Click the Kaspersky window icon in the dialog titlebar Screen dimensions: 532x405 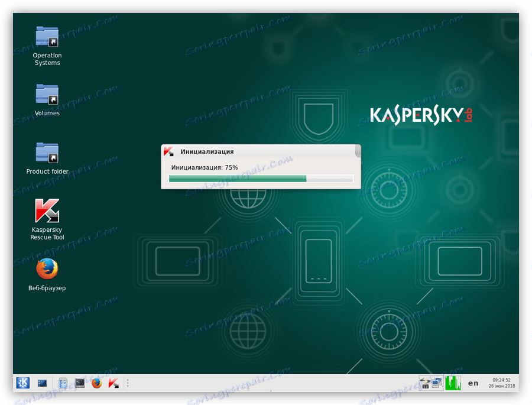[167, 151]
